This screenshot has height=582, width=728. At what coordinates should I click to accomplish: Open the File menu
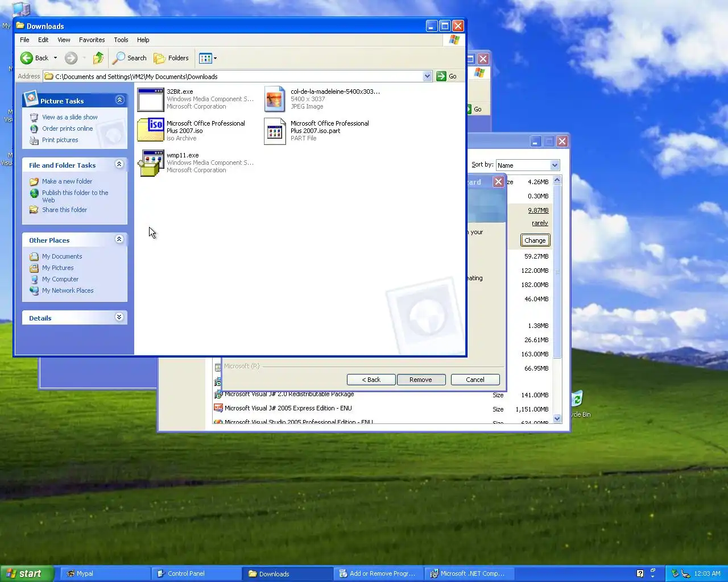coord(24,40)
